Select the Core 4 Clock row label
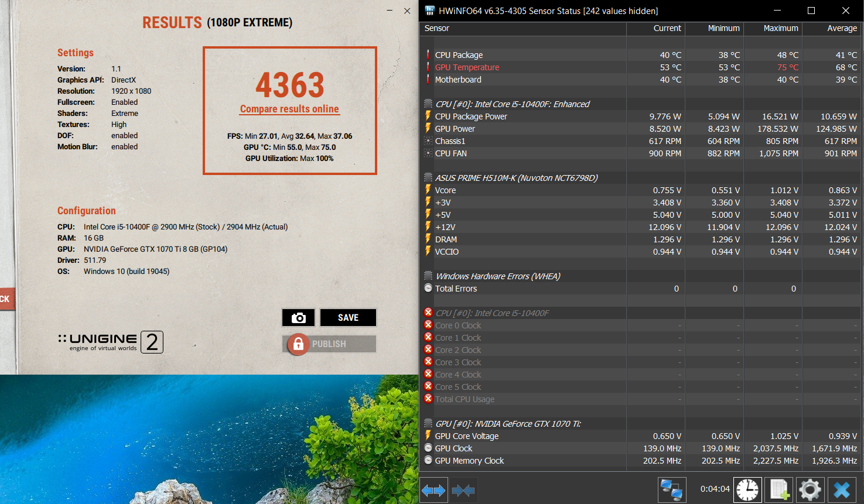The image size is (864, 504). (458, 375)
